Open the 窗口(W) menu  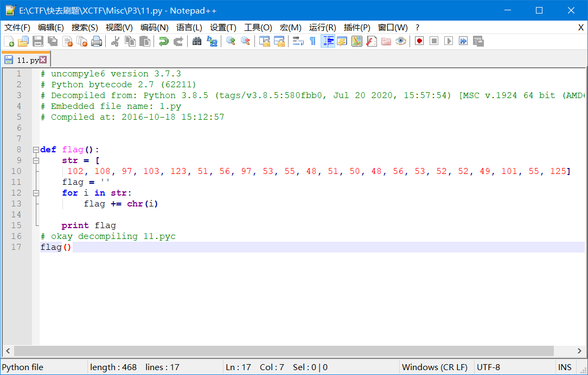(393, 27)
